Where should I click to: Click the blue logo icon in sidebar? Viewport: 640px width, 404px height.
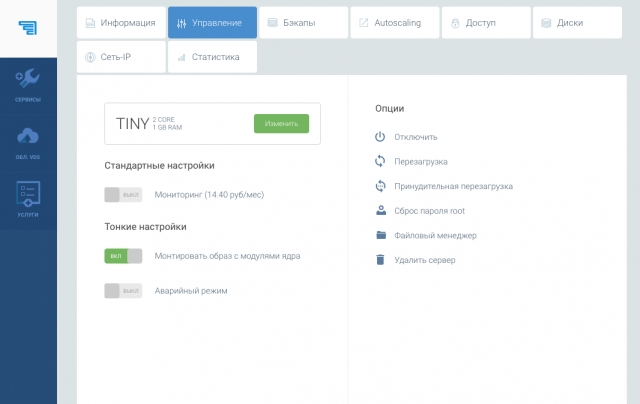(x=28, y=28)
